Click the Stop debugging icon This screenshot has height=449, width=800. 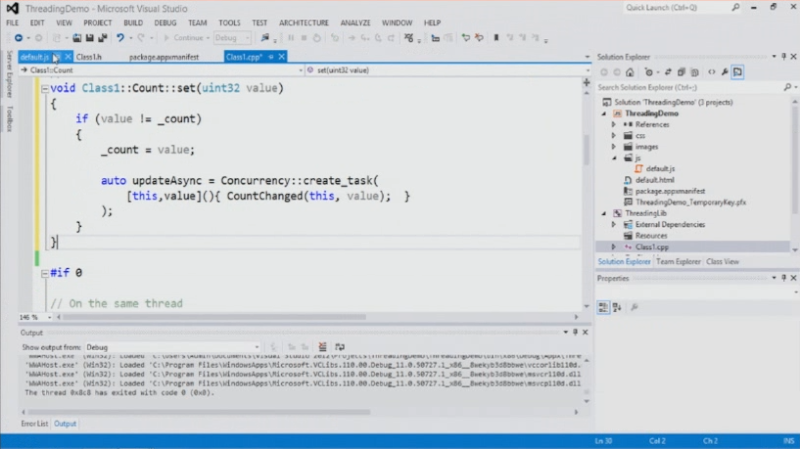304,38
